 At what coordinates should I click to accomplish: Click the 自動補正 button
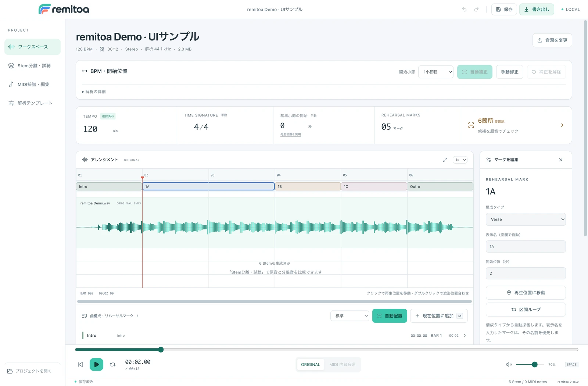[474, 72]
